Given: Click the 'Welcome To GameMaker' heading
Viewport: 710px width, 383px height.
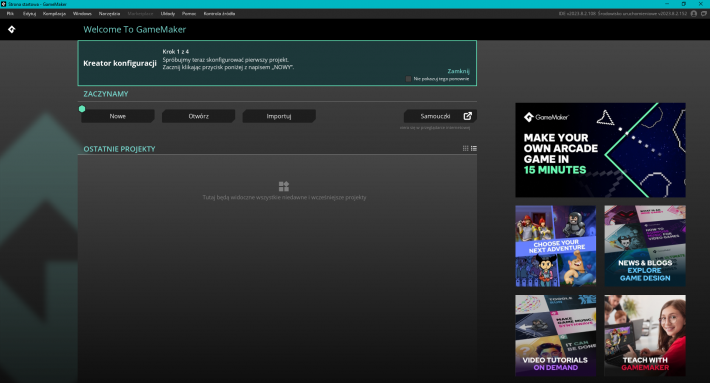Looking at the screenshot, I should (134, 29).
